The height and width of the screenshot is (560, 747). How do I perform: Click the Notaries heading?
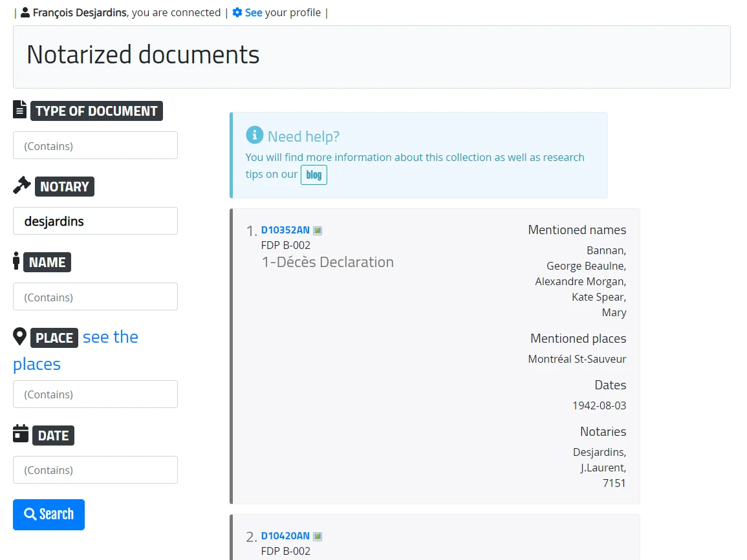(x=603, y=432)
